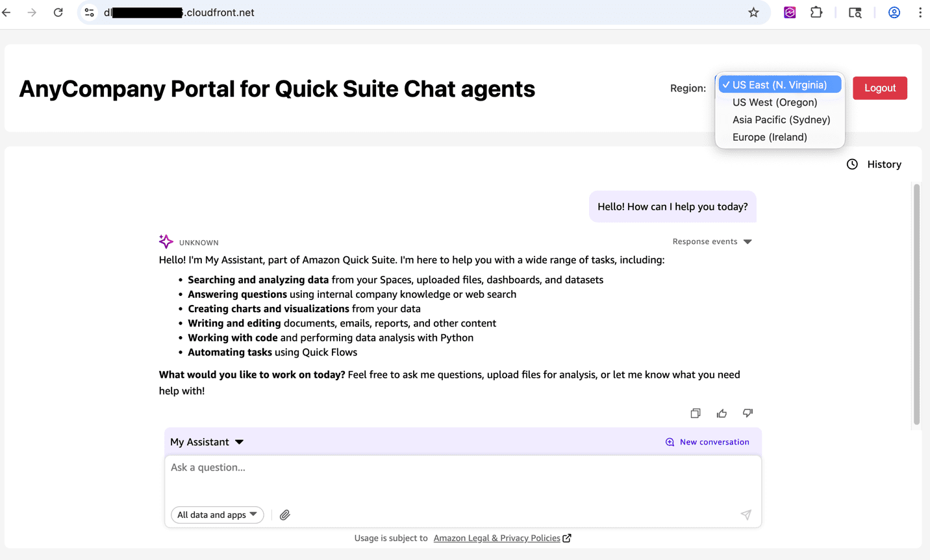930x560 pixels.
Task: Open the All data and apps dropdown
Action: [218, 515]
